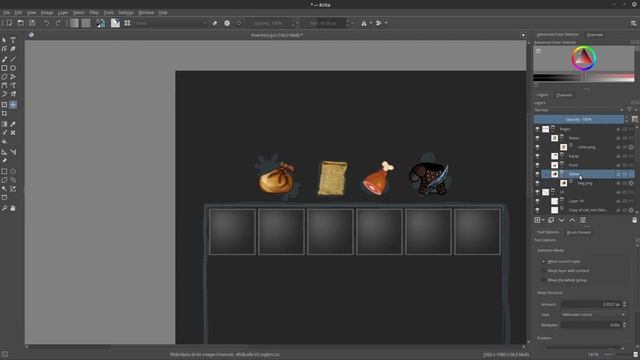Switch to the Channels tab
This screenshot has width=640, height=360.
564,95
